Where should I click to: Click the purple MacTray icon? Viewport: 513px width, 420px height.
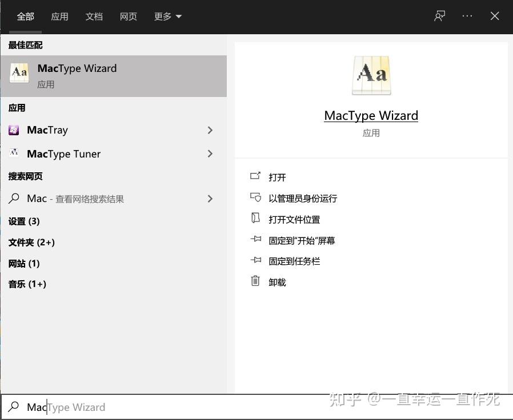14,130
